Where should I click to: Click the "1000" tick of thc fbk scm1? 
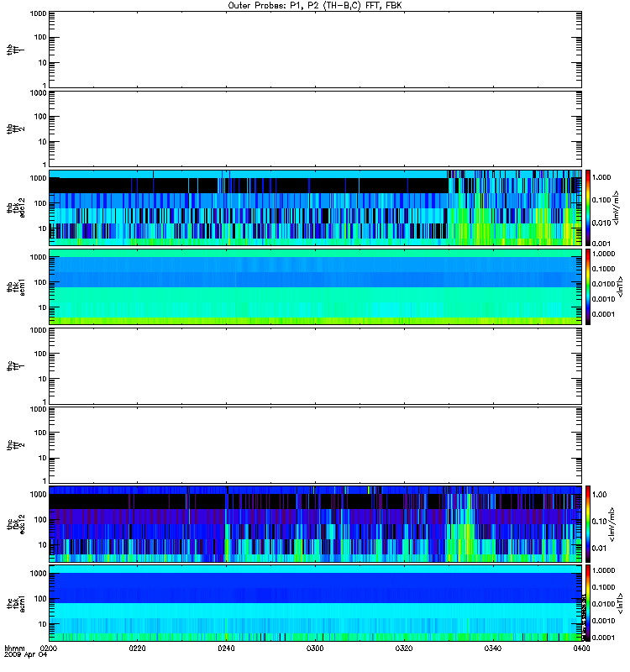coord(38,574)
